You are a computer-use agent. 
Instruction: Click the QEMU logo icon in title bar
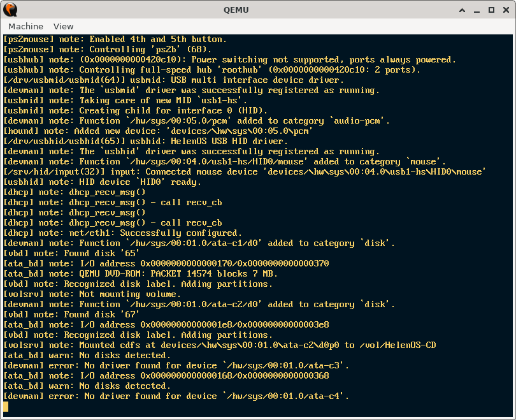click(x=10, y=10)
